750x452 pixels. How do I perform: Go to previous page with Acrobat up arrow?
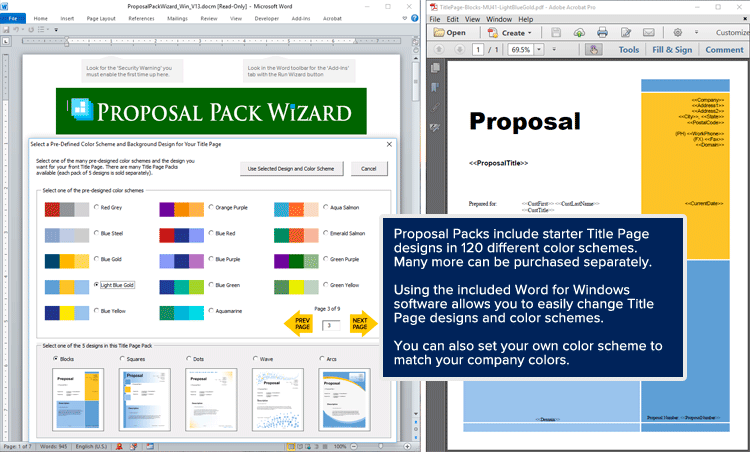tap(439, 49)
